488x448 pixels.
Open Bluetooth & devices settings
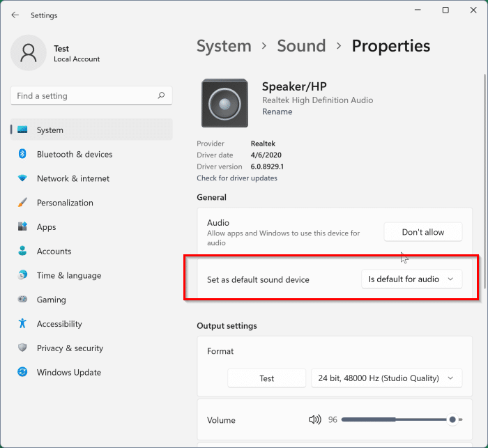[x=91, y=154]
